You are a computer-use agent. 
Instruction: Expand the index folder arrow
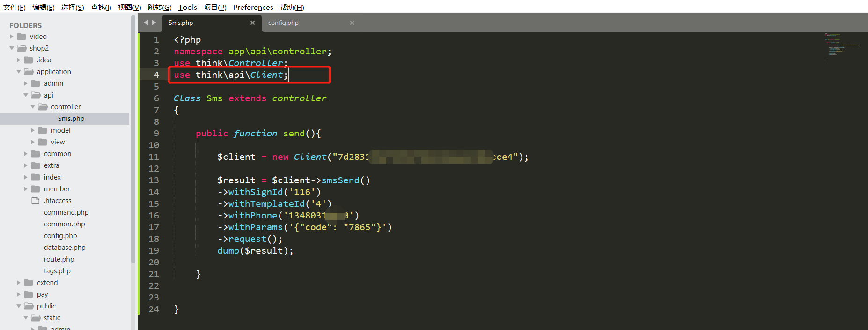26,177
